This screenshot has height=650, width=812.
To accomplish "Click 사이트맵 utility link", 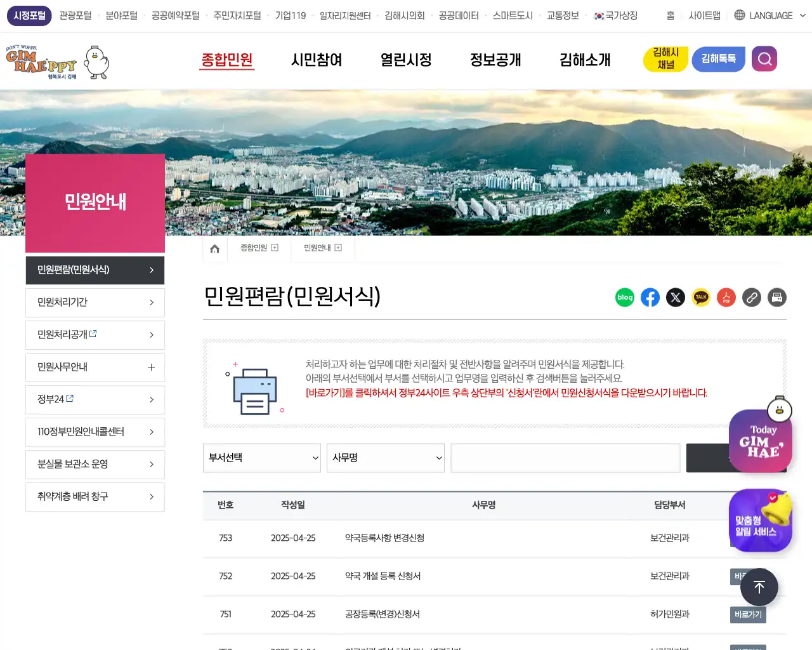I will (x=705, y=15).
